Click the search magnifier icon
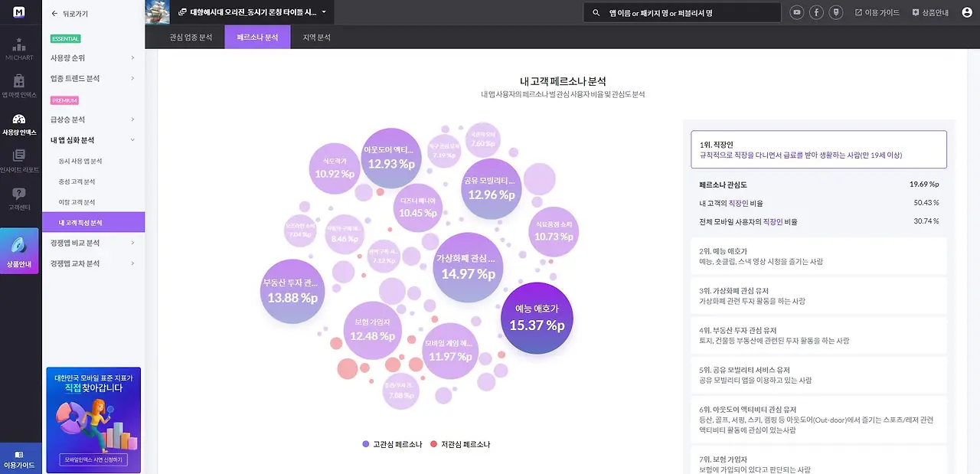Screen dimensions: 980x474 pos(595,13)
